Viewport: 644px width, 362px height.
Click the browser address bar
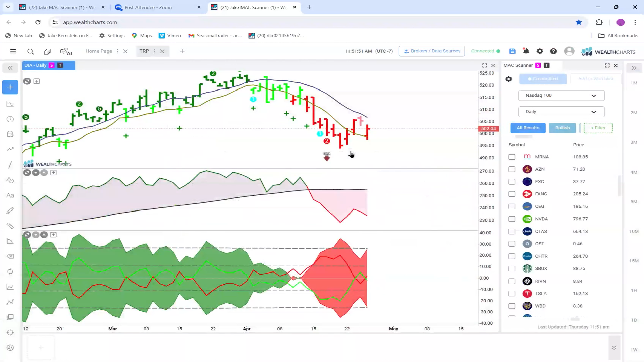312,22
